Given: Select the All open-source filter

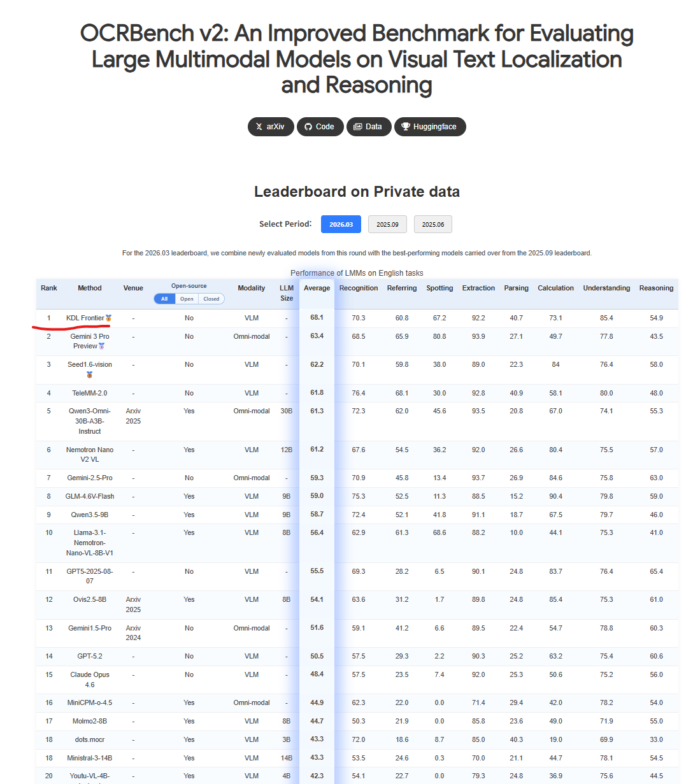Looking at the screenshot, I should click(164, 299).
